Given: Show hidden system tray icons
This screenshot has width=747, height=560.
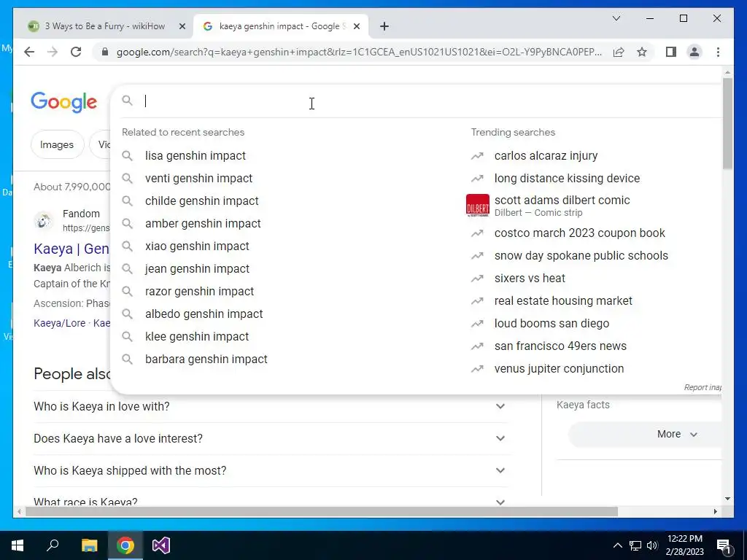Looking at the screenshot, I should pyautogui.click(x=617, y=545).
